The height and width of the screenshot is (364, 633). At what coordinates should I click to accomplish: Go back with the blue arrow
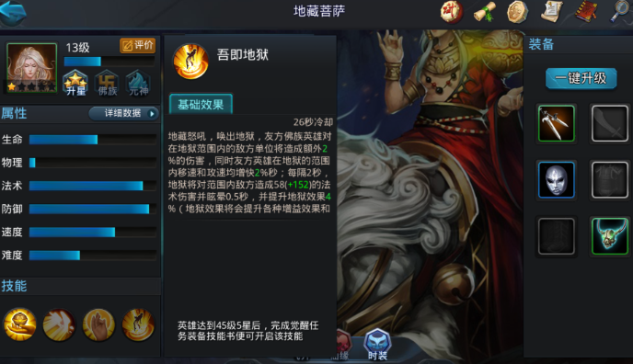pos(13,12)
